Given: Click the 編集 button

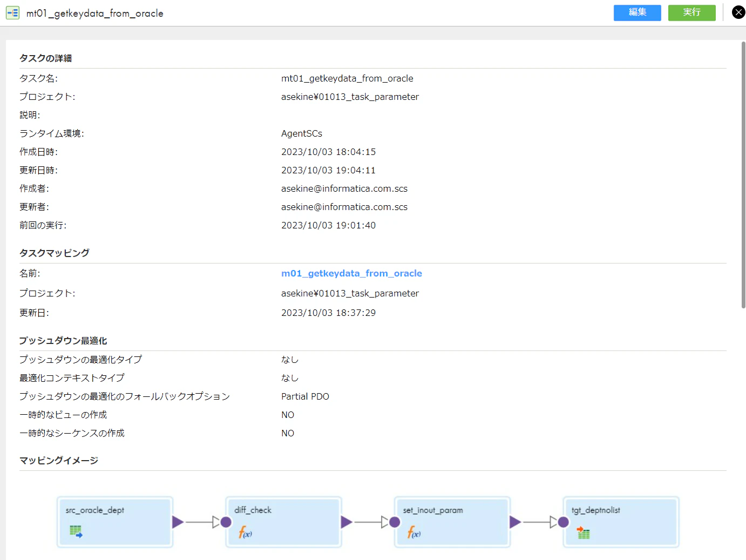Looking at the screenshot, I should (637, 12).
